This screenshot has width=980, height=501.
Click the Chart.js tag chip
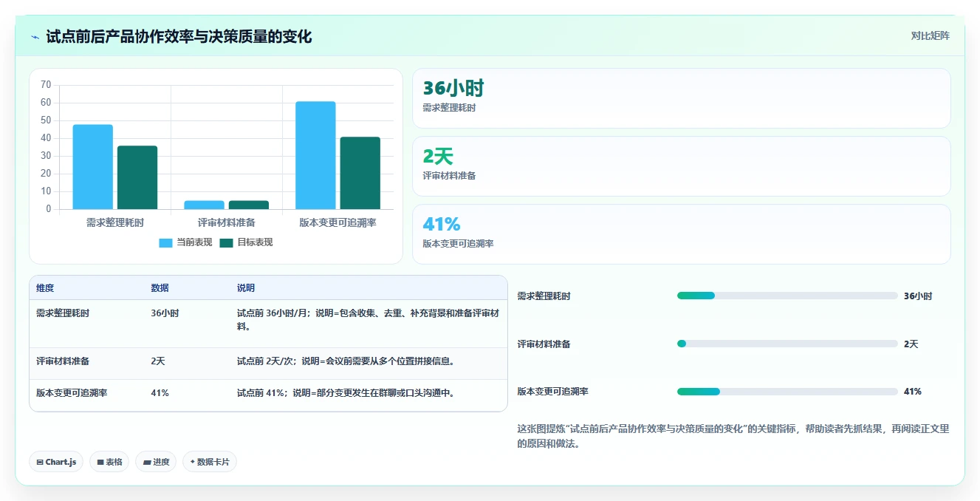[56, 462]
